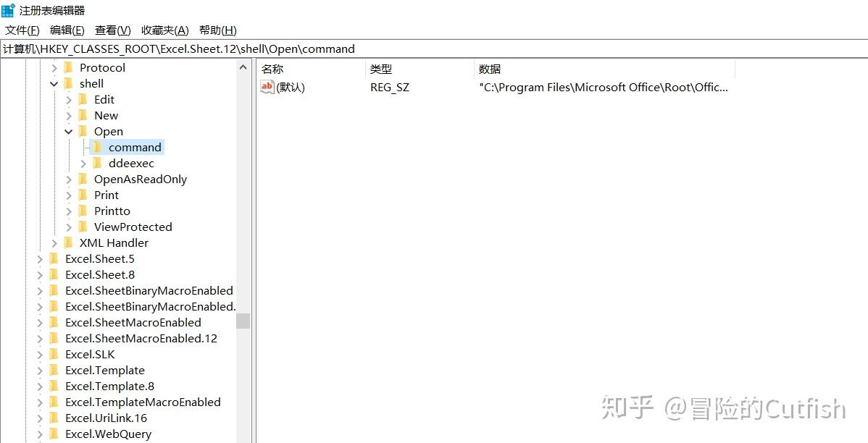This screenshot has height=443, width=868.
Task: Select the Excel.TemplateMacroEnabled key
Action: [x=143, y=402]
